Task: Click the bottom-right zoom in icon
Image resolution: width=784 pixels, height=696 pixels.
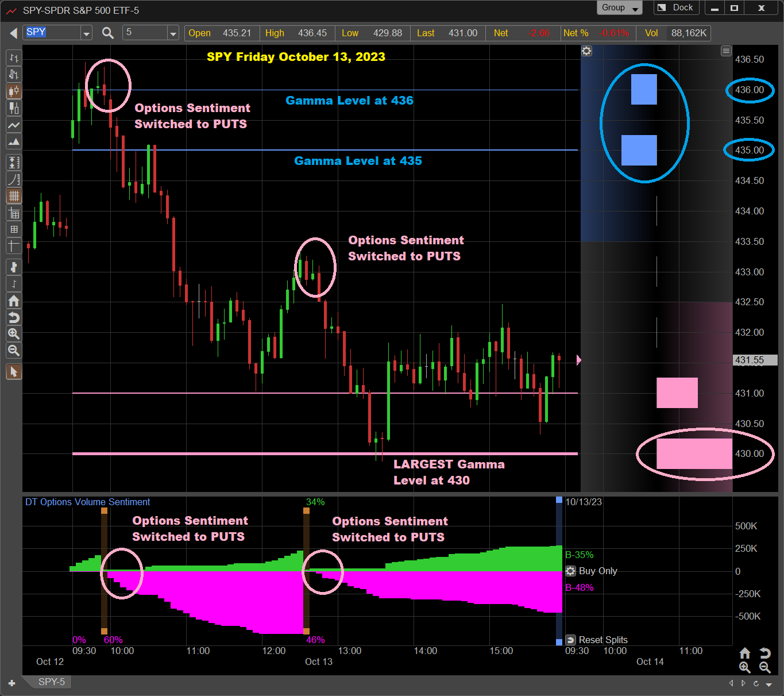Action: point(745,667)
